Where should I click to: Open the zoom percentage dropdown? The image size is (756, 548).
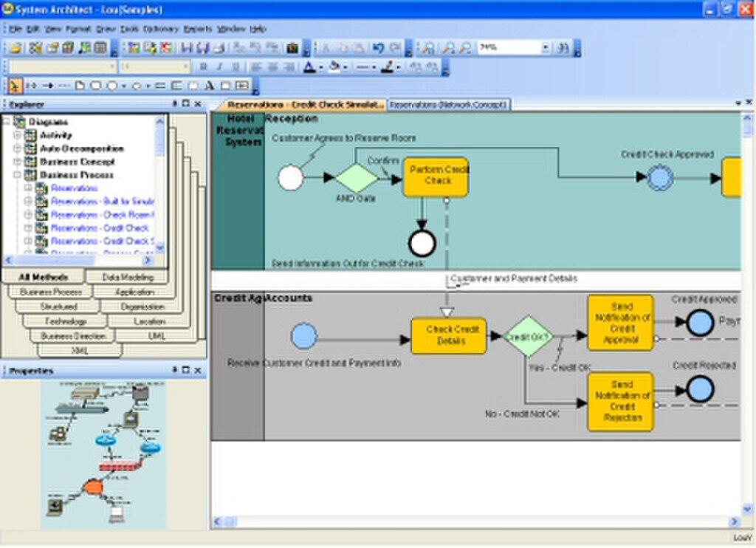click(546, 47)
